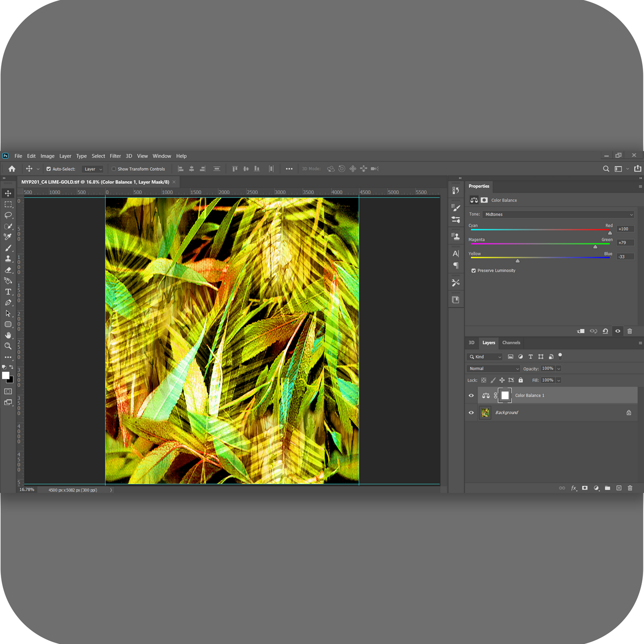Open the Paragraph panel icon
Image resolution: width=644 pixels, height=644 pixels.
tap(455, 266)
